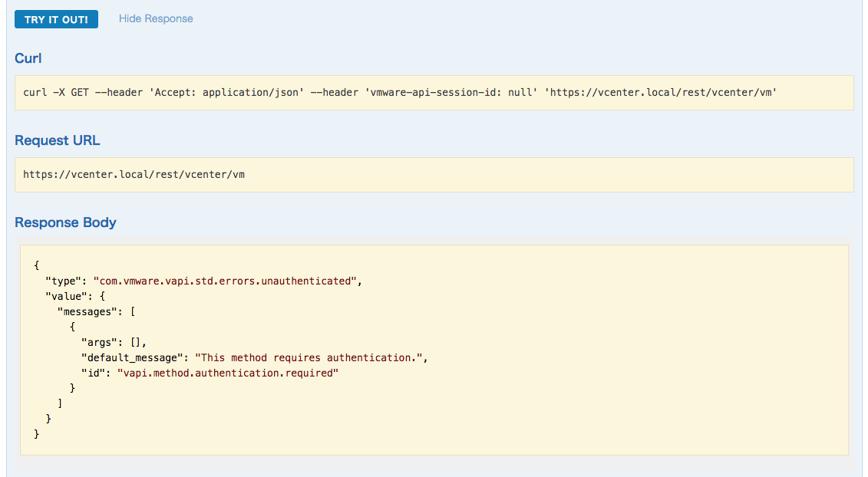Select the curl command text box
The image size is (868, 477).
click(434, 92)
